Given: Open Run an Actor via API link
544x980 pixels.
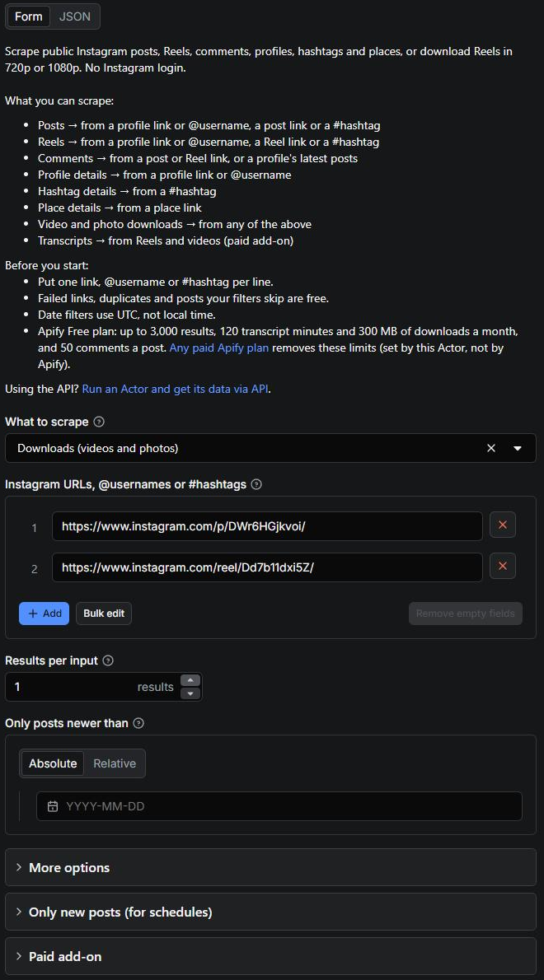Looking at the screenshot, I should 176,389.
